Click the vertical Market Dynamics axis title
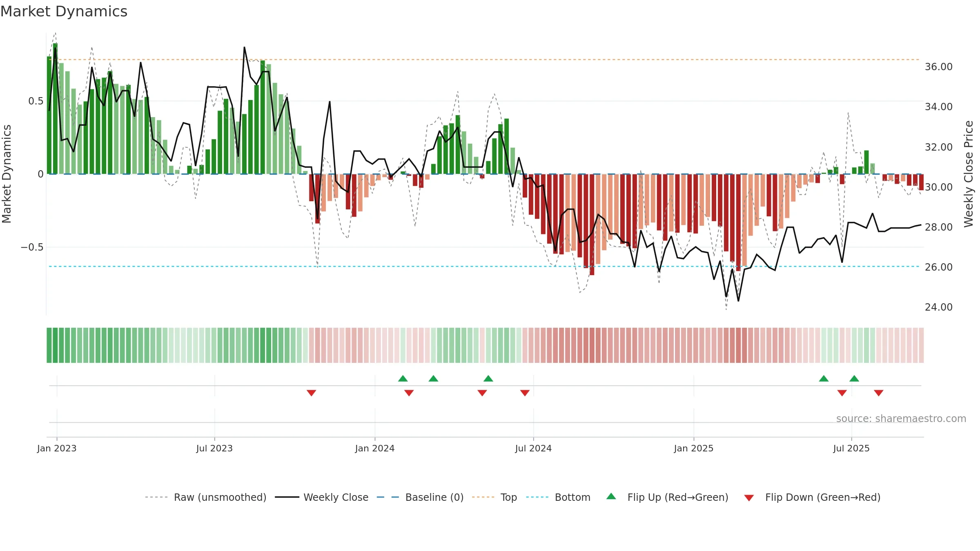 click(x=7, y=174)
